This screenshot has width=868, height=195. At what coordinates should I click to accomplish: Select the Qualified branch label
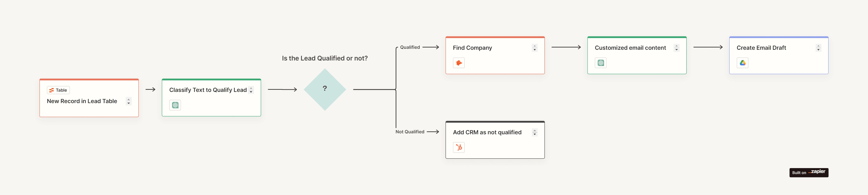(x=410, y=47)
